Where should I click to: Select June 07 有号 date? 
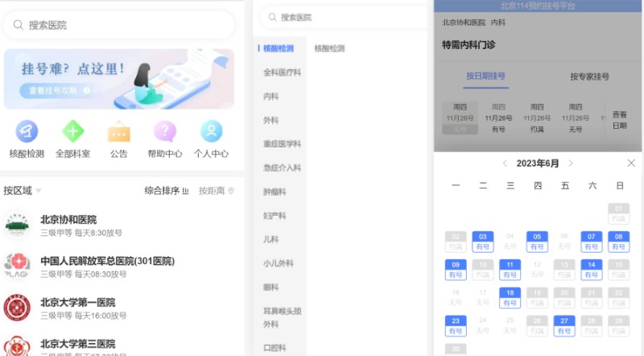tap(592, 242)
